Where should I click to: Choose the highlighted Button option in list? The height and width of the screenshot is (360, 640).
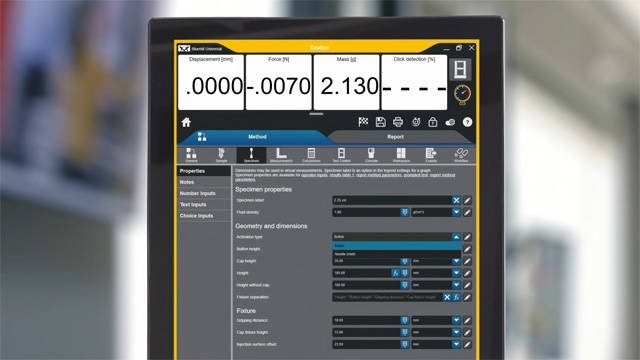coord(397,246)
